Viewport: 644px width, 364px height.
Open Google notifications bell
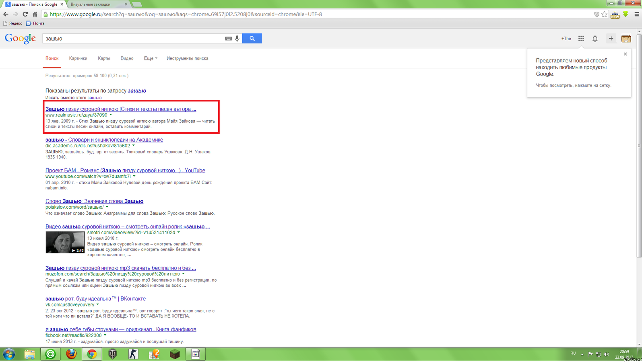(595, 39)
